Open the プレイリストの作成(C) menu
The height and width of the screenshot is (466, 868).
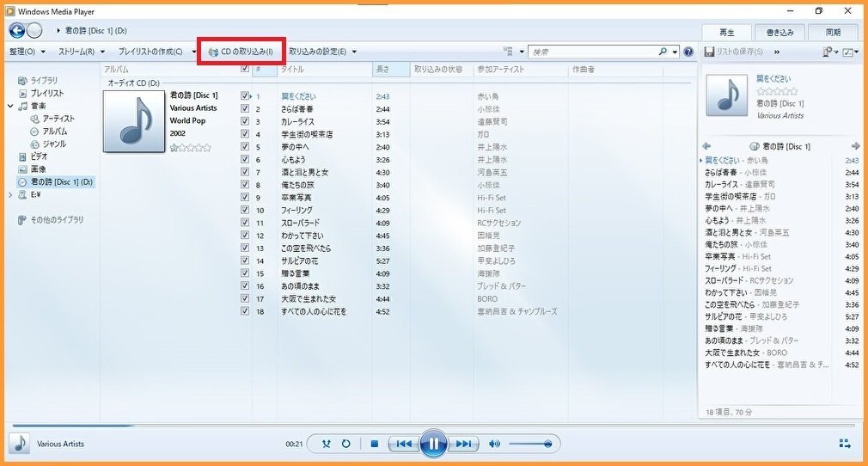pos(156,52)
